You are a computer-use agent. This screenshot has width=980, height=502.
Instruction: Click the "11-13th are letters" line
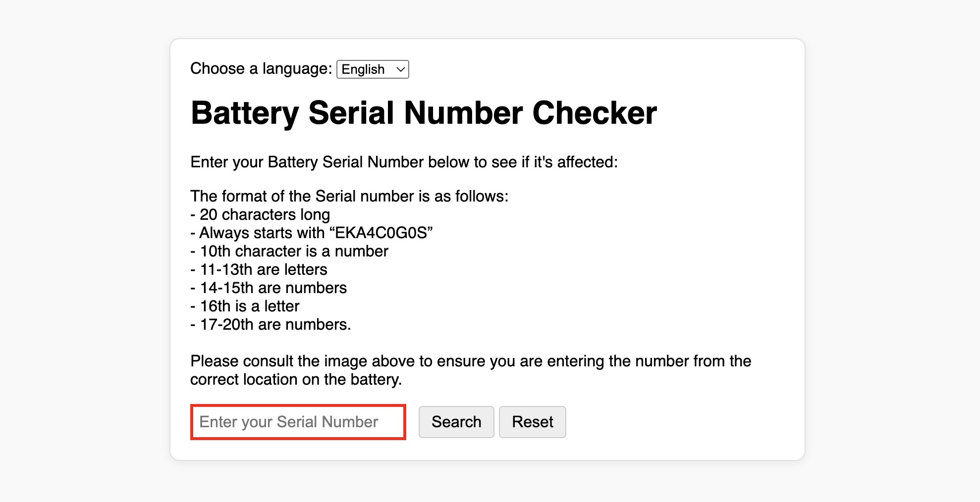point(259,269)
